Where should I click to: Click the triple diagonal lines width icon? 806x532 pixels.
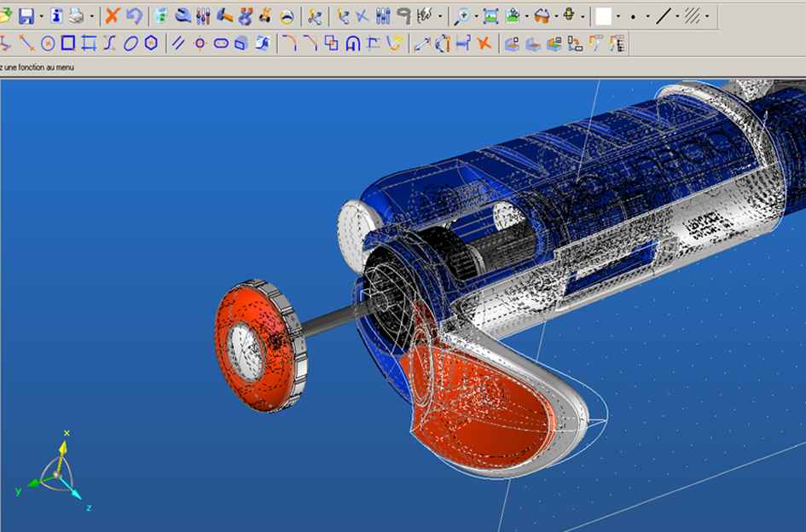pyautogui.click(x=693, y=16)
